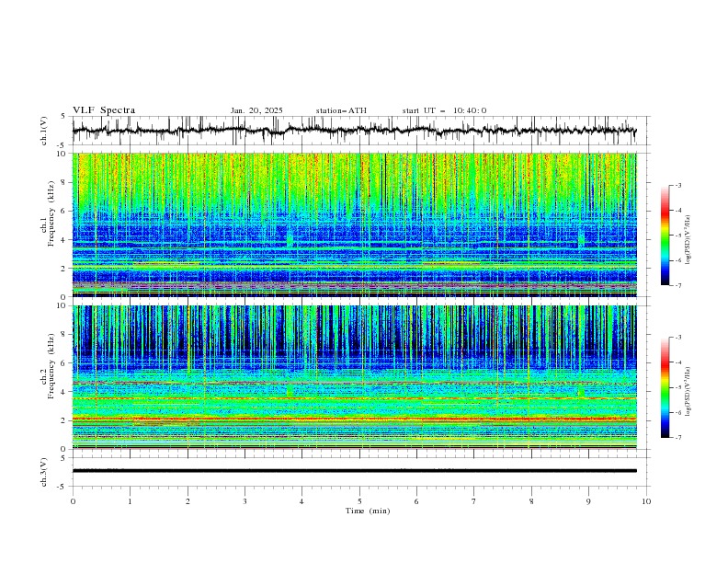This screenshot has height=563, width=728.
Task: Click the "start UT = 10:40:0" label
Action: (444, 110)
